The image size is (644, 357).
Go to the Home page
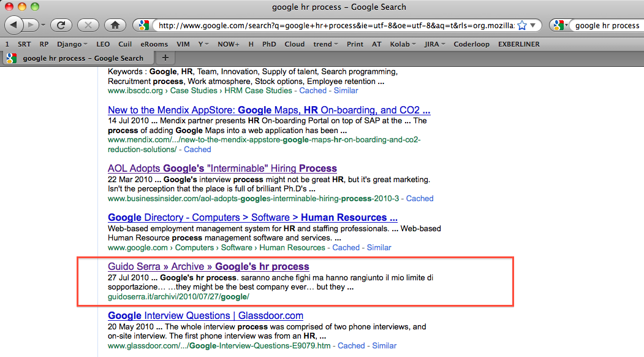coord(115,25)
